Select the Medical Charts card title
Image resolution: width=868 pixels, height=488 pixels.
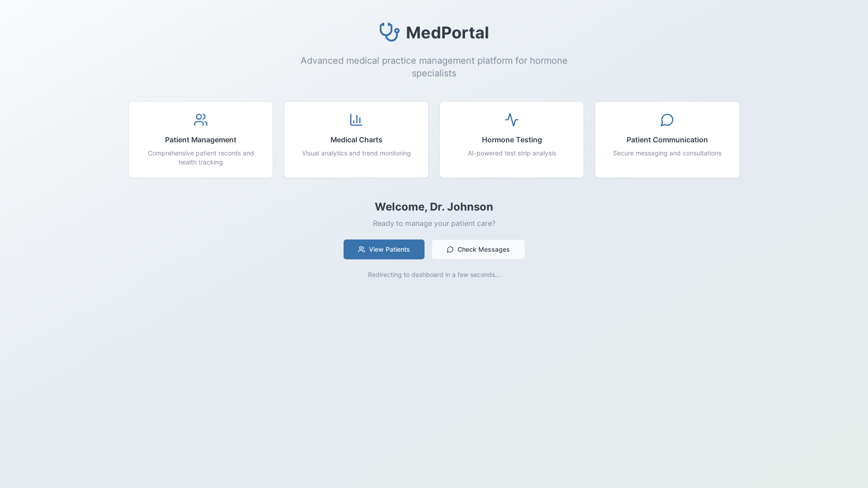(356, 140)
